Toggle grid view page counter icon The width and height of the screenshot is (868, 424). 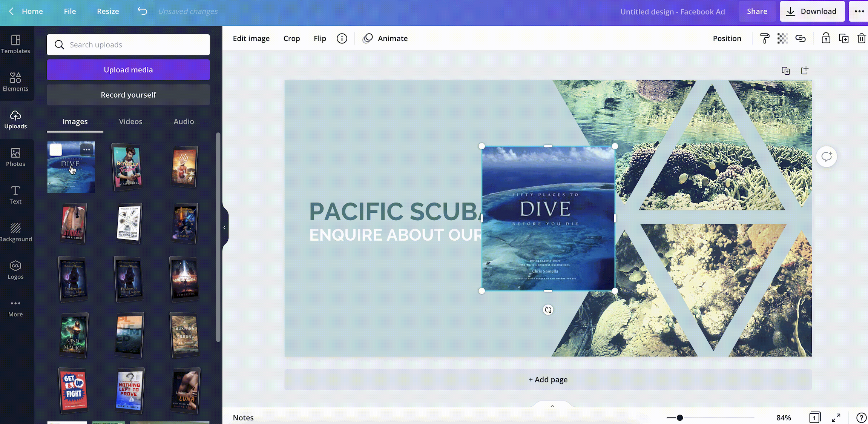[814, 418]
